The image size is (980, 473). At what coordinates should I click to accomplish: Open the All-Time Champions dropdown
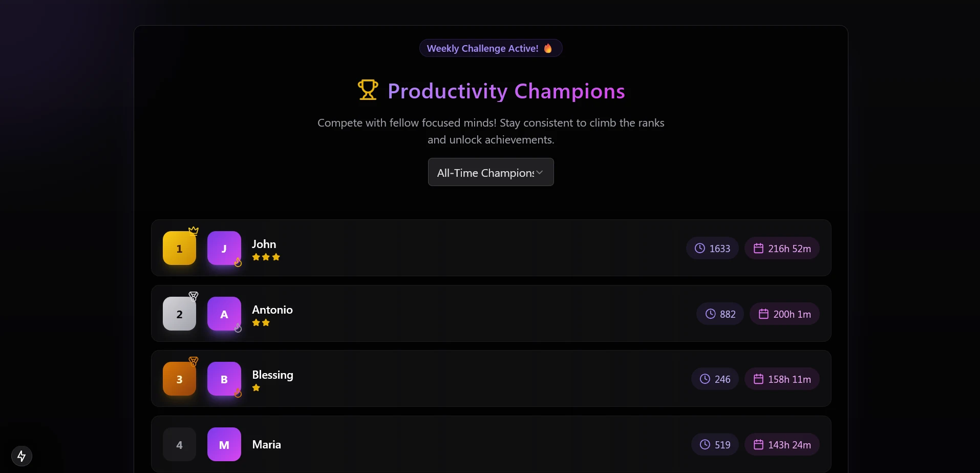coord(490,172)
